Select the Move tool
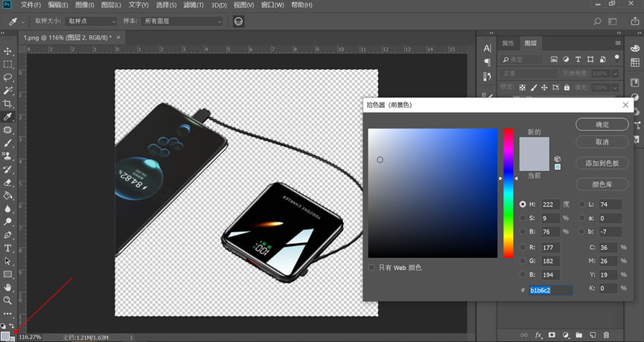This screenshot has width=644, height=342. (x=8, y=51)
